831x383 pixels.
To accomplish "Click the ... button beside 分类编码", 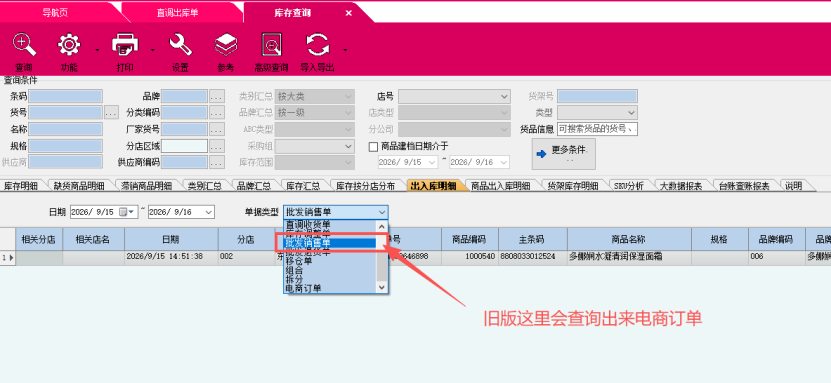I will pos(217,112).
